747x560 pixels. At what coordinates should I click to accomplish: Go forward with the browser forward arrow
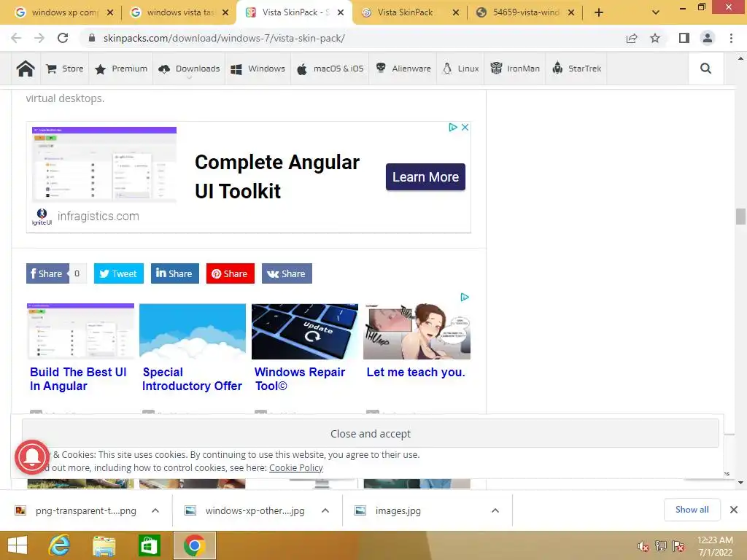39,38
